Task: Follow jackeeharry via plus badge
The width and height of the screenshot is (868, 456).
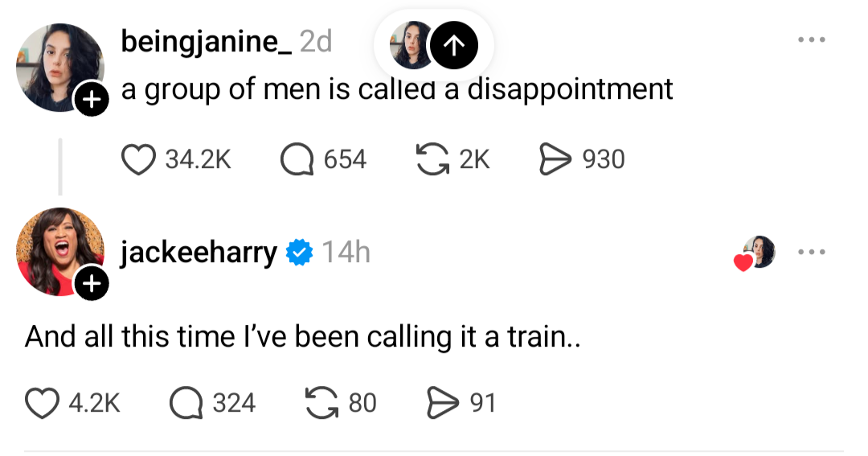Action: click(x=92, y=283)
